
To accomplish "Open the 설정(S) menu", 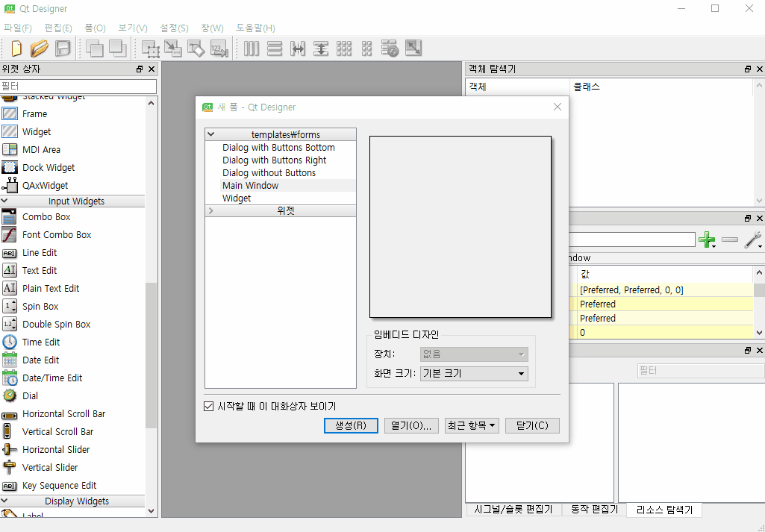I will pos(174,28).
